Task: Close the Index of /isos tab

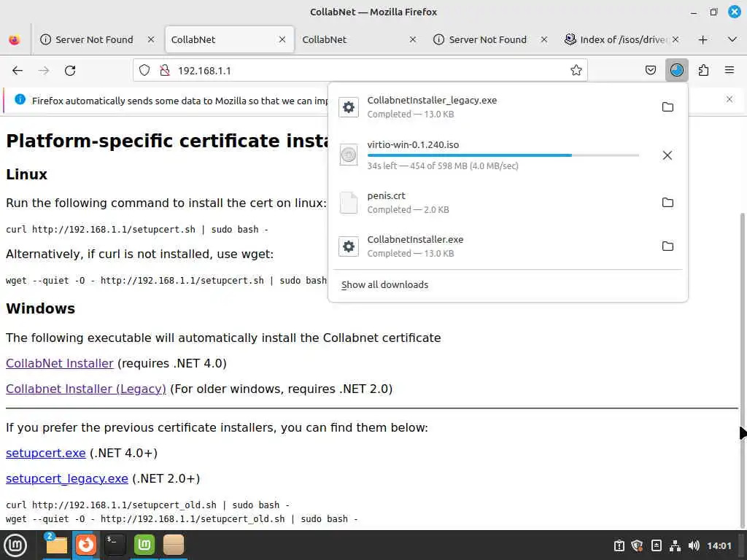Action: (x=676, y=39)
